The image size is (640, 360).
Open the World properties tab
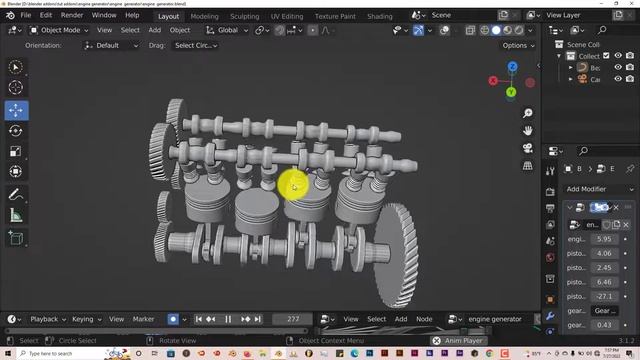[x=550, y=258]
